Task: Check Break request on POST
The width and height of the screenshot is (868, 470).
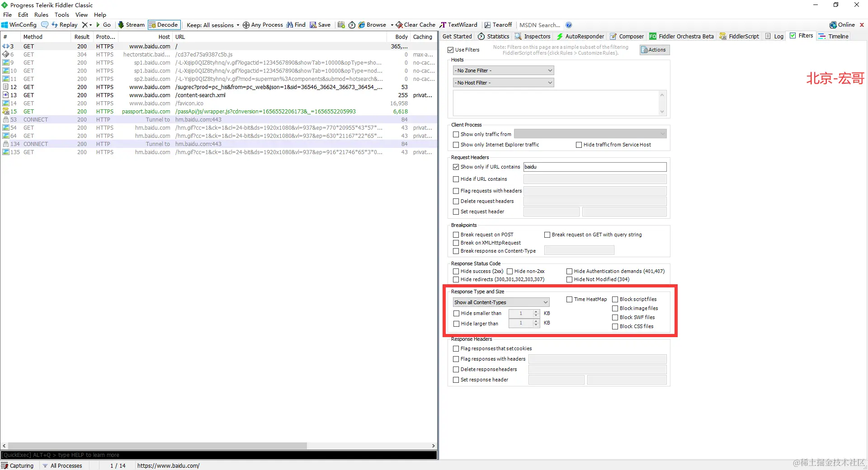Action: [x=456, y=235]
